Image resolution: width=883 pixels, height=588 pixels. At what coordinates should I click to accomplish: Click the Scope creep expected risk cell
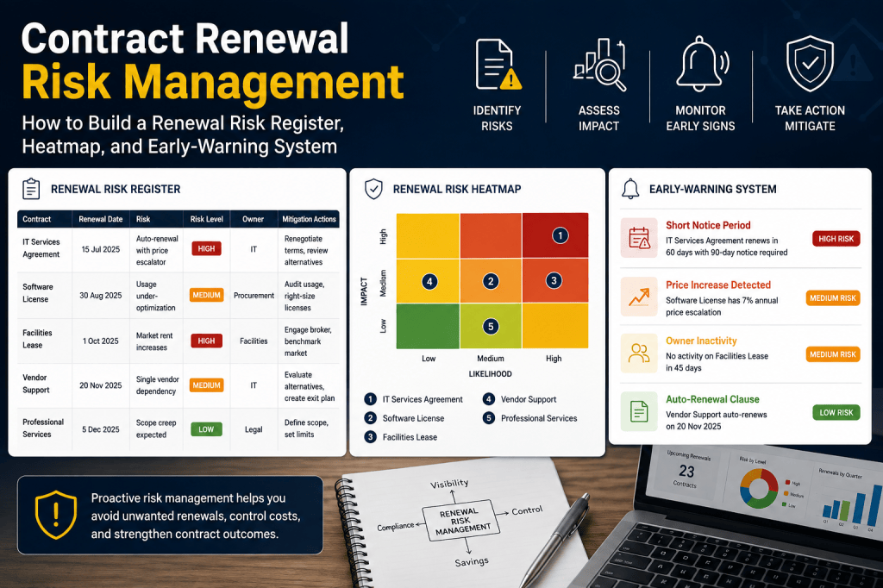[x=156, y=428]
